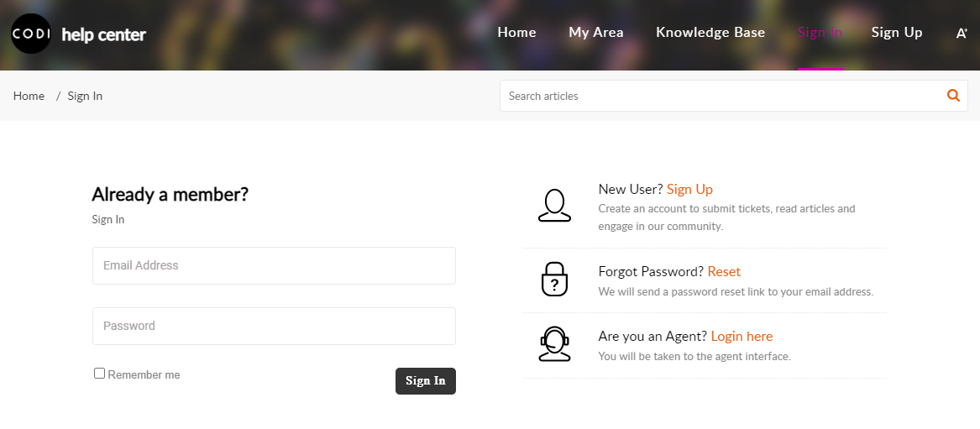Toggle the Remember me checkbox
The image size is (980, 429).
click(x=99, y=374)
